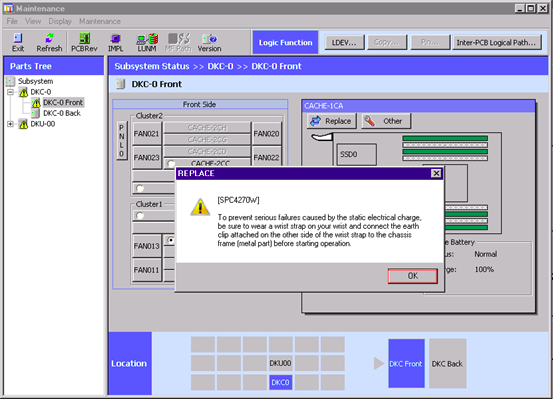Select the radio button beside FAN013
The width and height of the screenshot is (553, 399).
[x=171, y=240]
